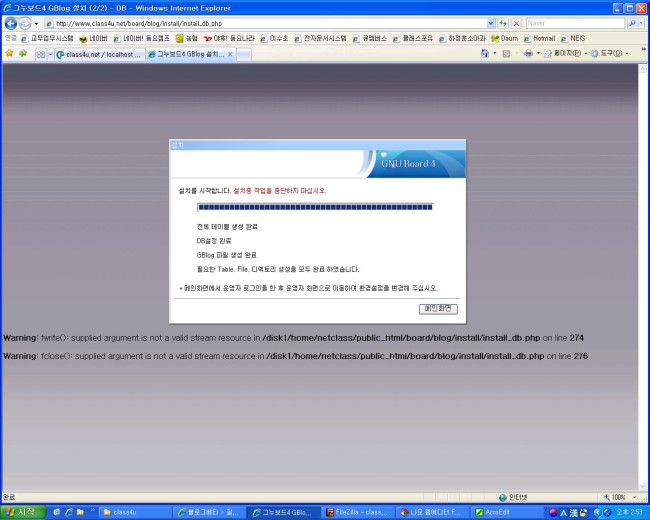650x520 pixels.
Task: Switch to 그누보드4 GBlo... taskbar window
Action: coord(284,513)
